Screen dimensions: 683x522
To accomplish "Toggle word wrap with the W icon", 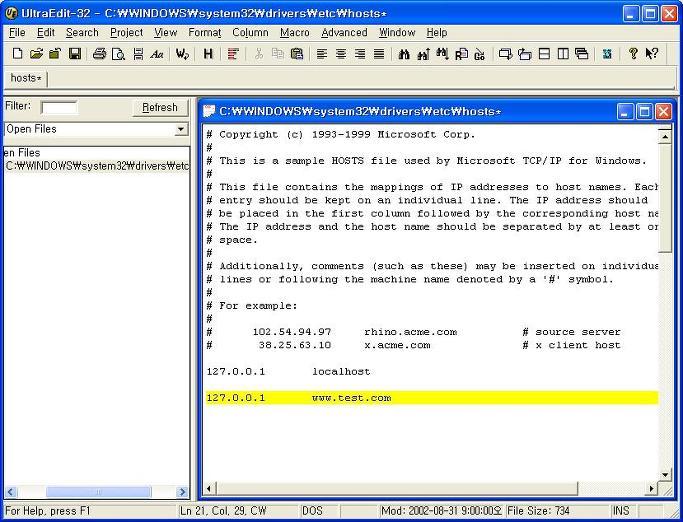I will [x=182, y=54].
